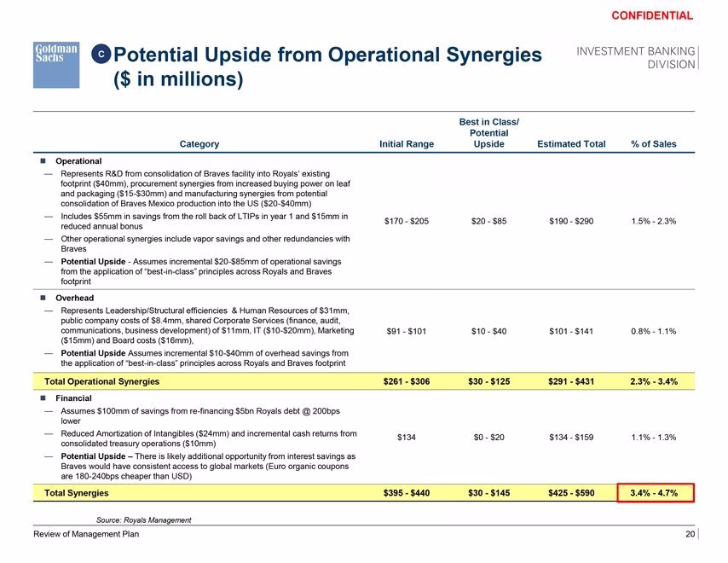Viewport: 728px width, 563px height.
Task: Click the Review of Management Plan footer
Action: coord(86,534)
